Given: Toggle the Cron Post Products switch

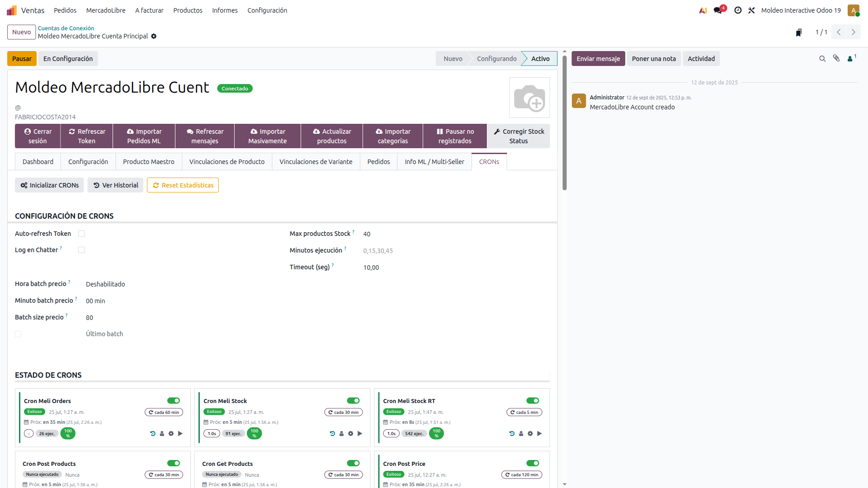Looking at the screenshot, I should tap(174, 463).
